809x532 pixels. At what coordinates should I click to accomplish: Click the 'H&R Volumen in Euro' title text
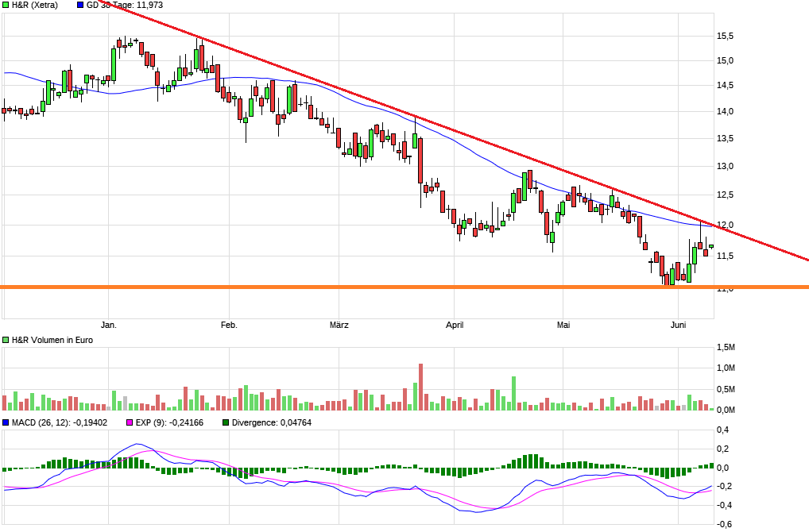point(52,340)
